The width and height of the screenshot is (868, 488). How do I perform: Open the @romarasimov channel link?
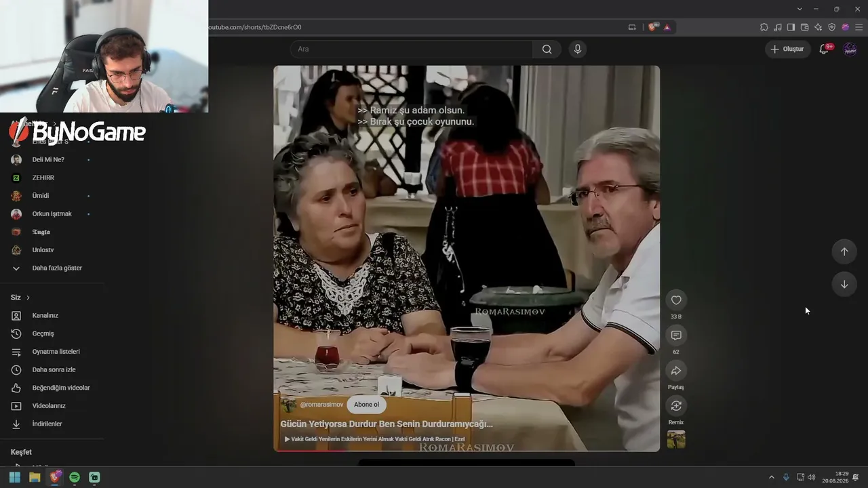pos(321,405)
